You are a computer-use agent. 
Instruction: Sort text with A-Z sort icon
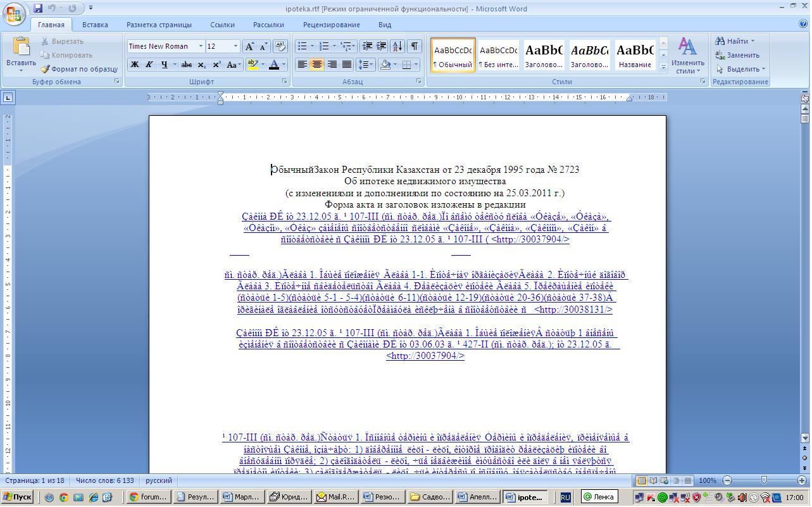click(x=397, y=46)
